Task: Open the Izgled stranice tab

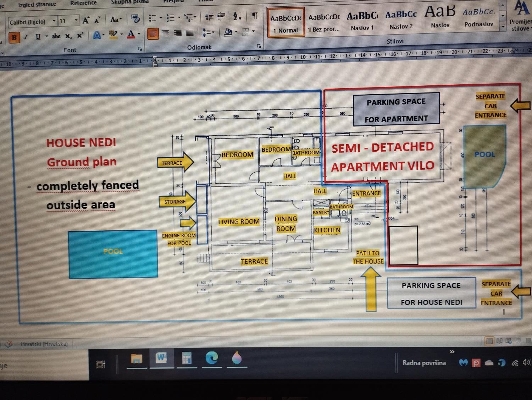Action: [x=37, y=4]
